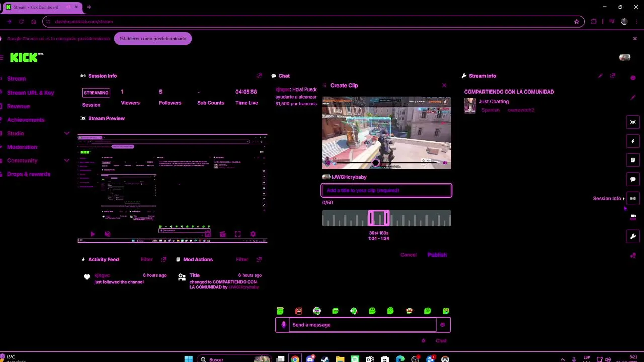Open Drops & rewards page
The height and width of the screenshot is (362, 644).
pos(29,174)
